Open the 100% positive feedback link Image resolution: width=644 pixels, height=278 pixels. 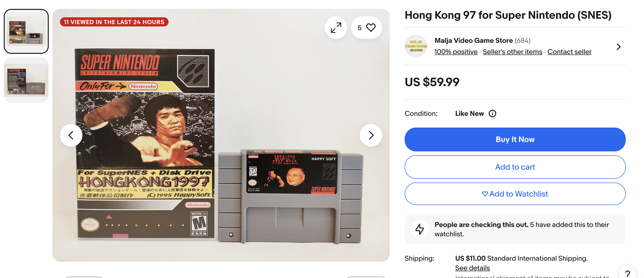tap(456, 52)
